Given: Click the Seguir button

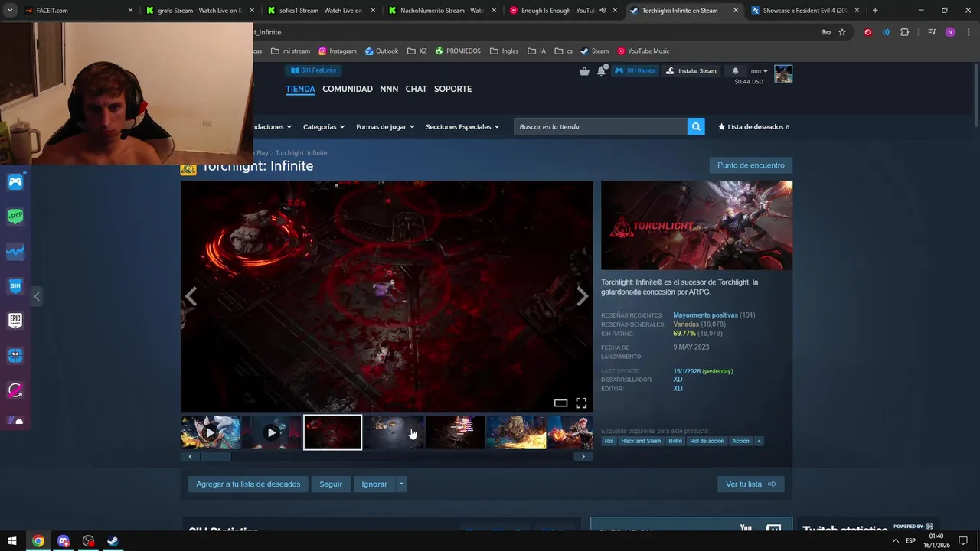Looking at the screenshot, I should tap(331, 484).
